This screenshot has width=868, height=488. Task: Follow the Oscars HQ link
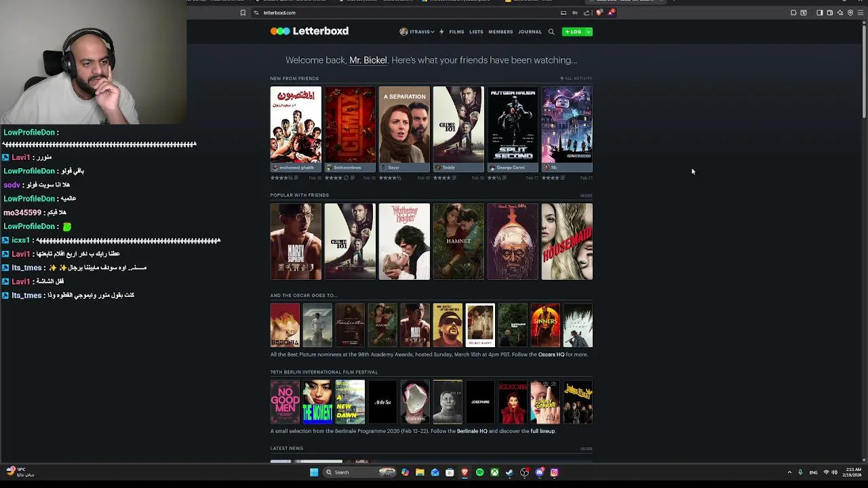click(x=551, y=354)
